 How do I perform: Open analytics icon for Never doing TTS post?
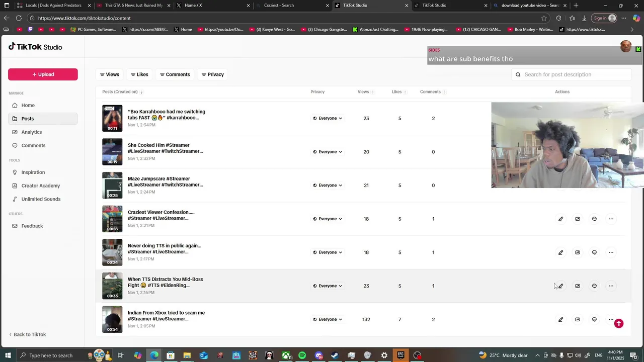578,252
